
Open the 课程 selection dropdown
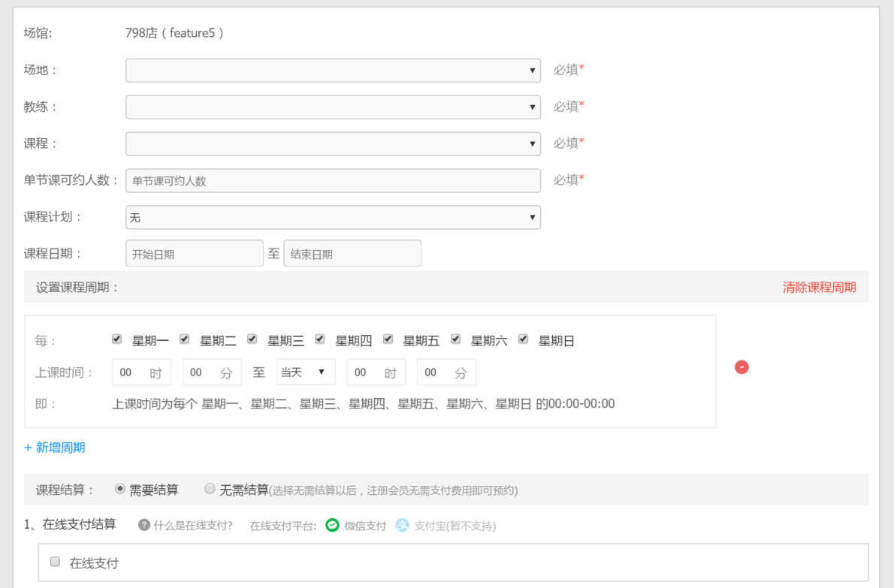333,143
